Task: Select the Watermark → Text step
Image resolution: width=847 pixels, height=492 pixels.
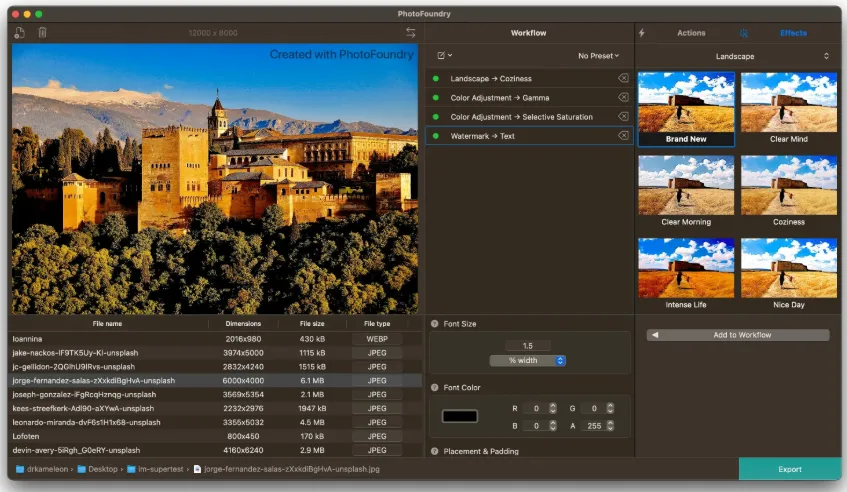Action: pyautogui.click(x=529, y=136)
